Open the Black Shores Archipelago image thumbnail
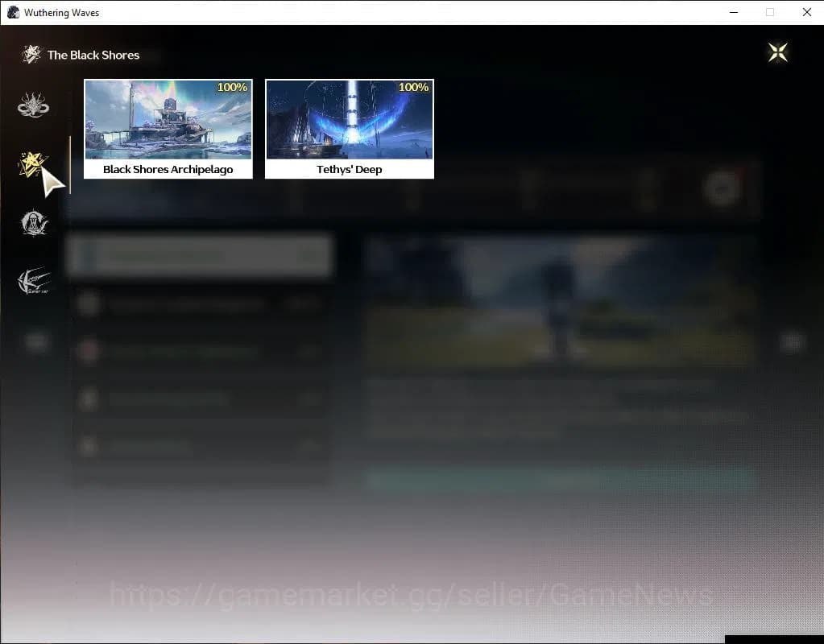Viewport: 824px width, 644px height. [x=168, y=119]
